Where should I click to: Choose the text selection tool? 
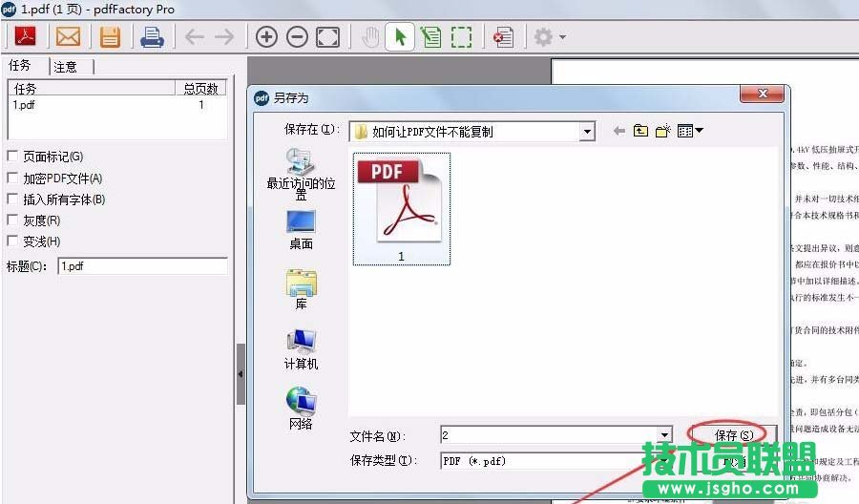431,37
